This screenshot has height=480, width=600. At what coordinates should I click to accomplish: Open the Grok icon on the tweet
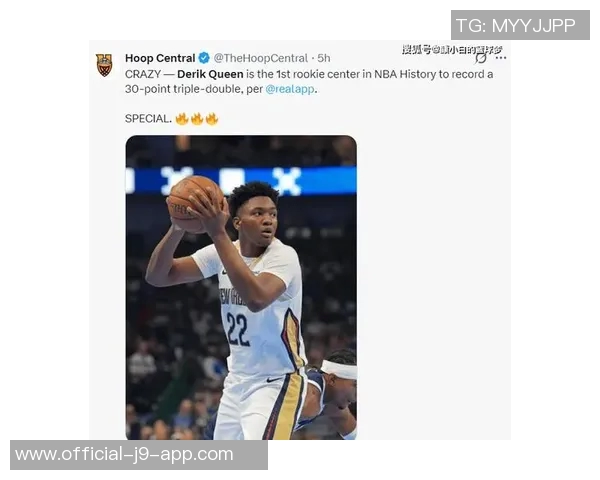pos(481,59)
